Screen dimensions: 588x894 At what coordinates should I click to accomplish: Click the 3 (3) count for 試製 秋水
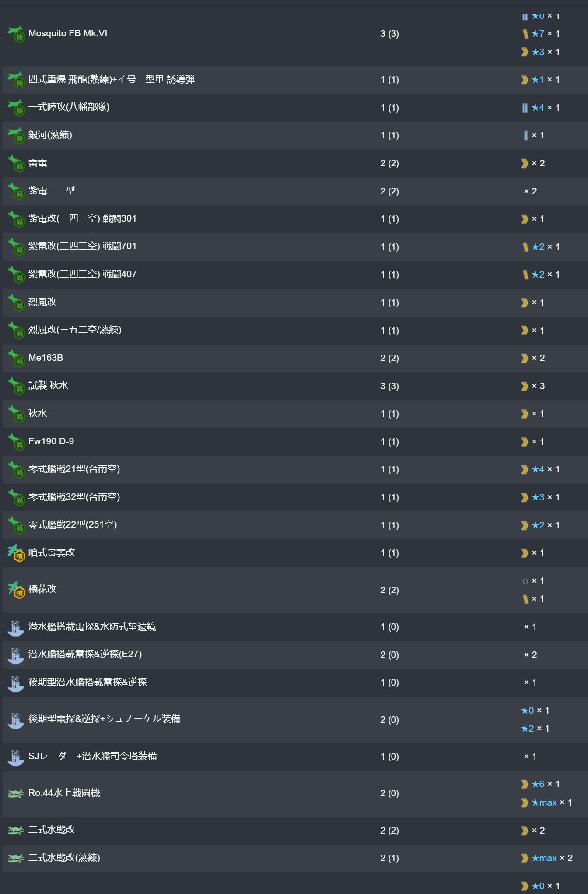389,386
